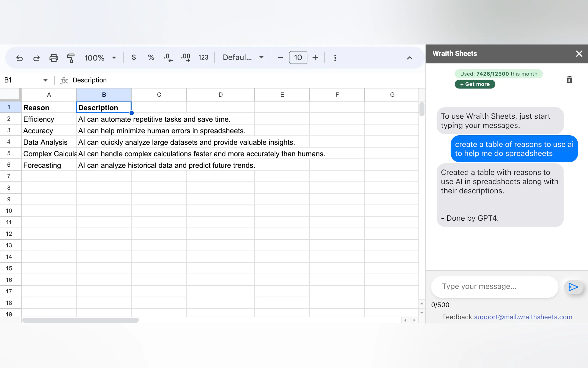Click the Undo arrow icon
This screenshot has height=368, width=588.
click(x=19, y=58)
